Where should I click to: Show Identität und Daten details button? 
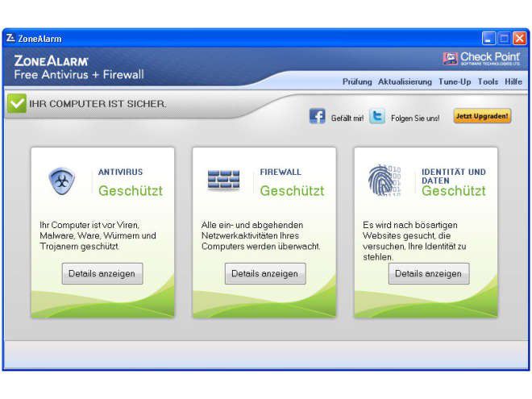[429, 273]
